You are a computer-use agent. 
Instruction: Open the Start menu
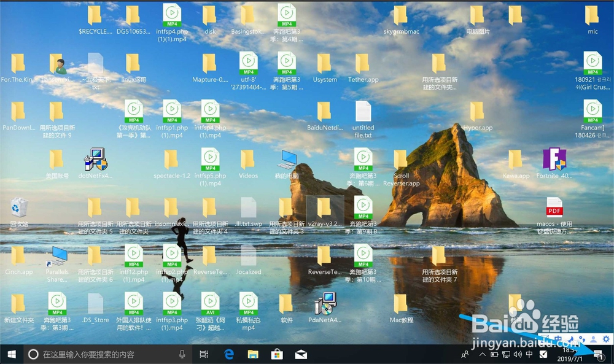(x=11, y=354)
